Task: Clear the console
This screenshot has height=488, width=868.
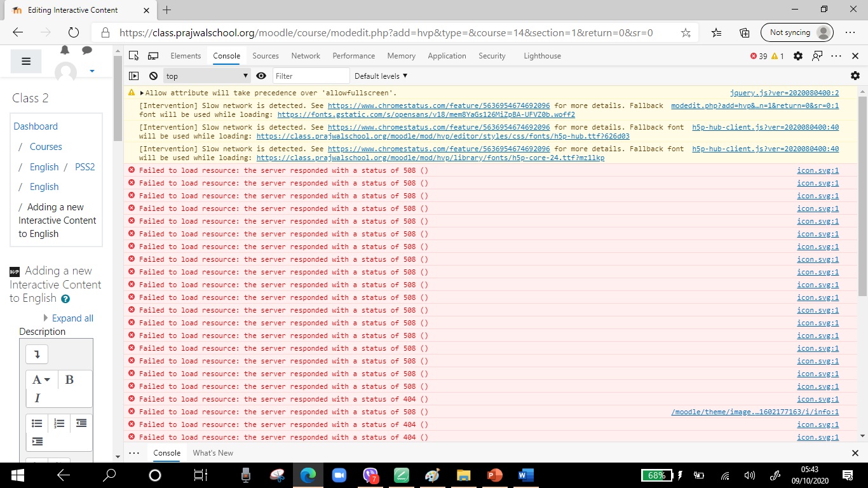Action: pyautogui.click(x=153, y=76)
